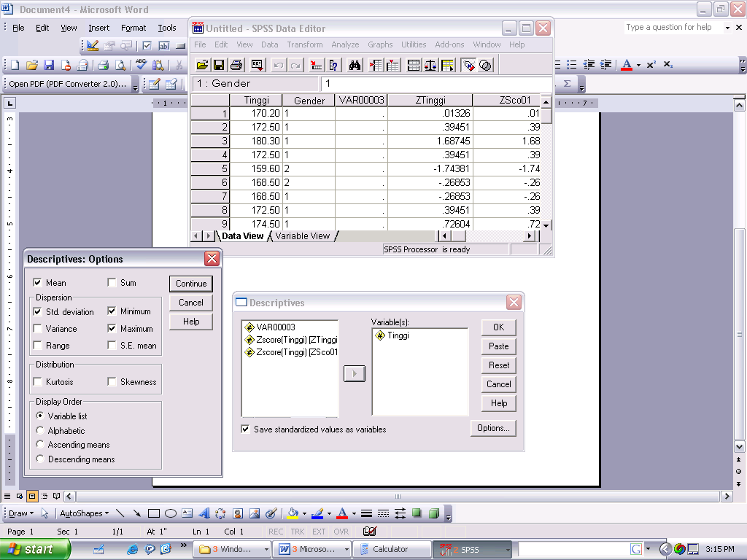Open Font Color dropdown arrow in Word toolbar

click(x=639, y=65)
